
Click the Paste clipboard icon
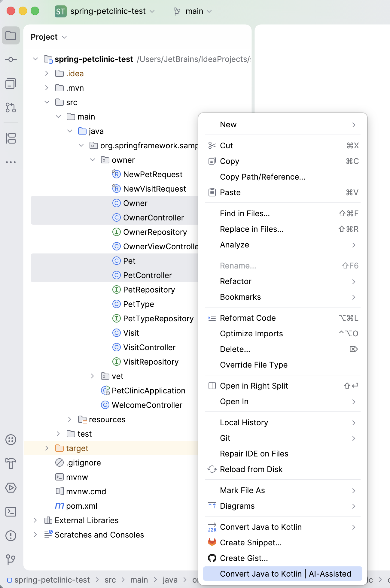tap(212, 192)
